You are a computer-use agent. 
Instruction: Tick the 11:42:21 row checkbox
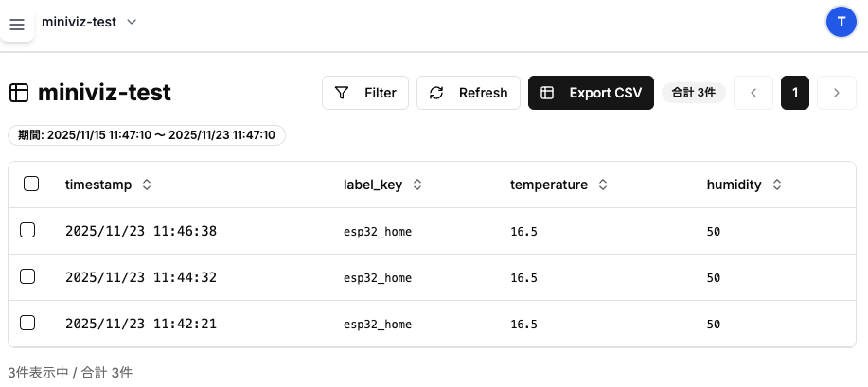(x=27, y=323)
